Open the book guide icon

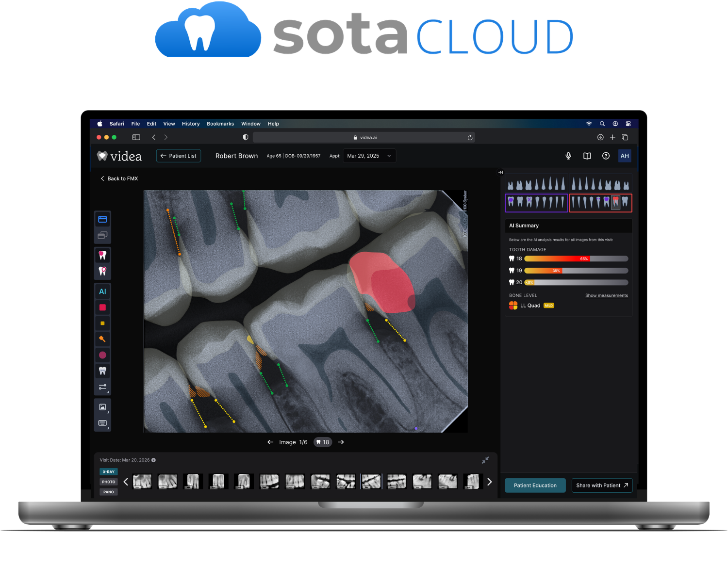(587, 156)
